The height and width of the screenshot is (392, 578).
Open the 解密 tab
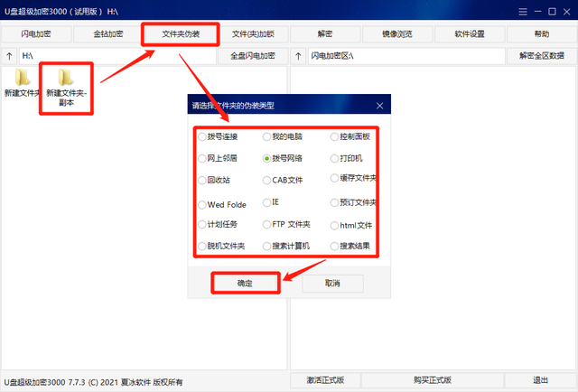coord(325,34)
